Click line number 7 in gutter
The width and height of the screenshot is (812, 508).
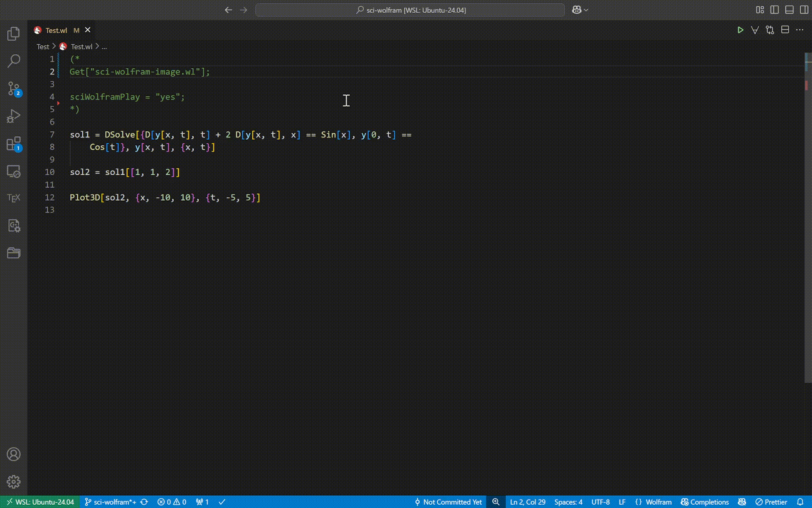click(x=52, y=135)
